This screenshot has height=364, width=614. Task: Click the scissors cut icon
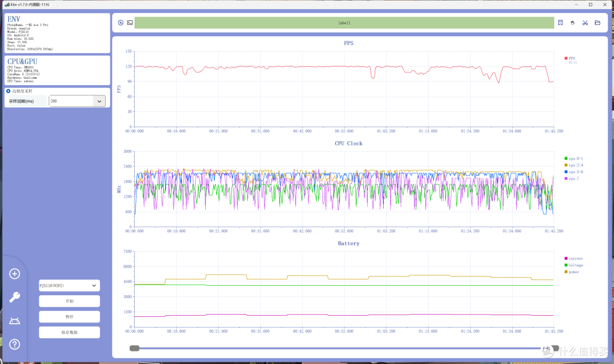tap(585, 23)
